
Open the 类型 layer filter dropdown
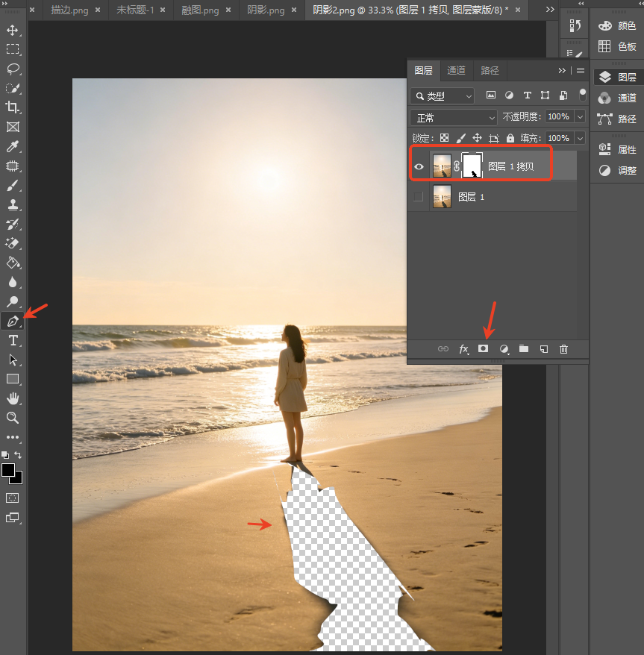point(443,96)
